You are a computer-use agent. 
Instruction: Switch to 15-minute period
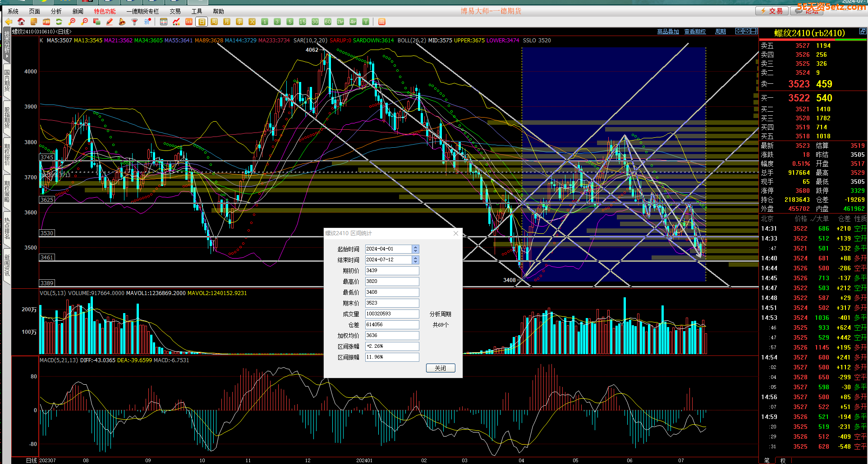click(x=303, y=22)
